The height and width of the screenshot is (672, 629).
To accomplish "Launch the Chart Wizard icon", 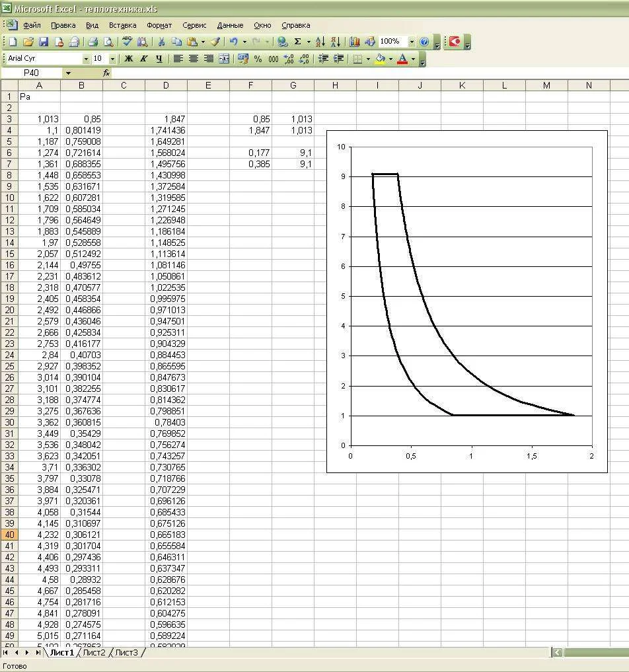I will pos(355,42).
